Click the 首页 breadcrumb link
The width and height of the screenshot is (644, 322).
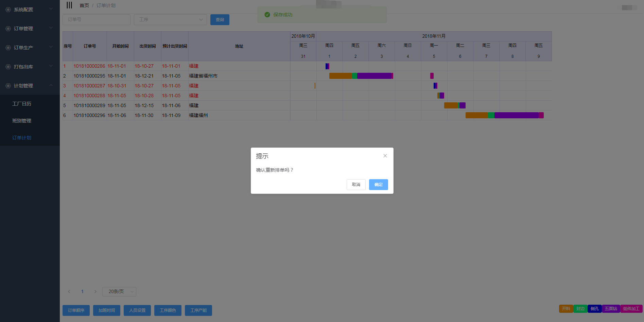pyautogui.click(x=84, y=5)
